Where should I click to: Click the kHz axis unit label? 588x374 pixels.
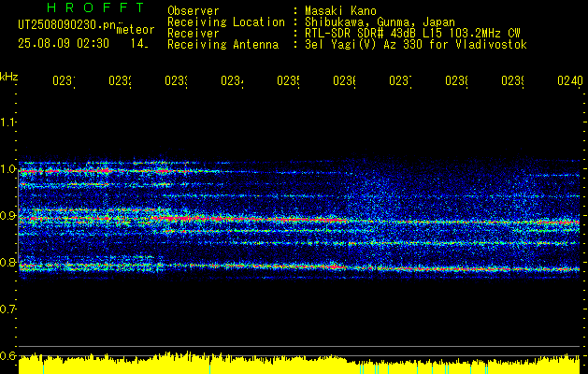[x=8, y=78]
